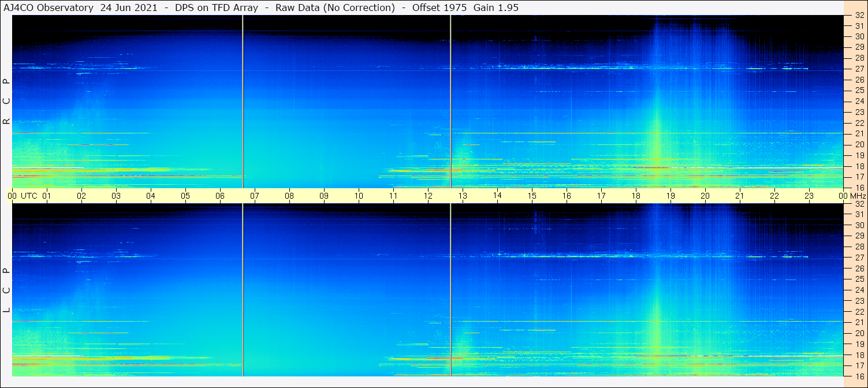The width and height of the screenshot is (868, 388).
Task: Select the "13" hour tick label
Action: [463, 196]
